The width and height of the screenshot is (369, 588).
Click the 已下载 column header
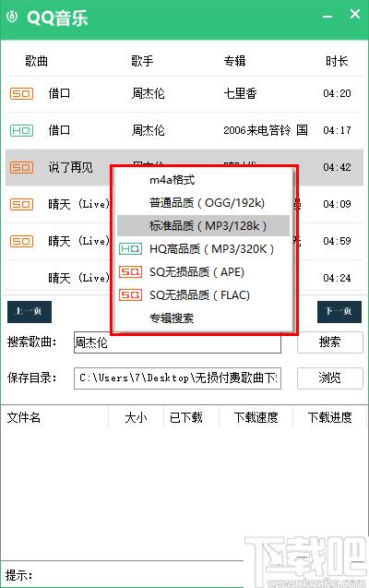tap(185, 417)
